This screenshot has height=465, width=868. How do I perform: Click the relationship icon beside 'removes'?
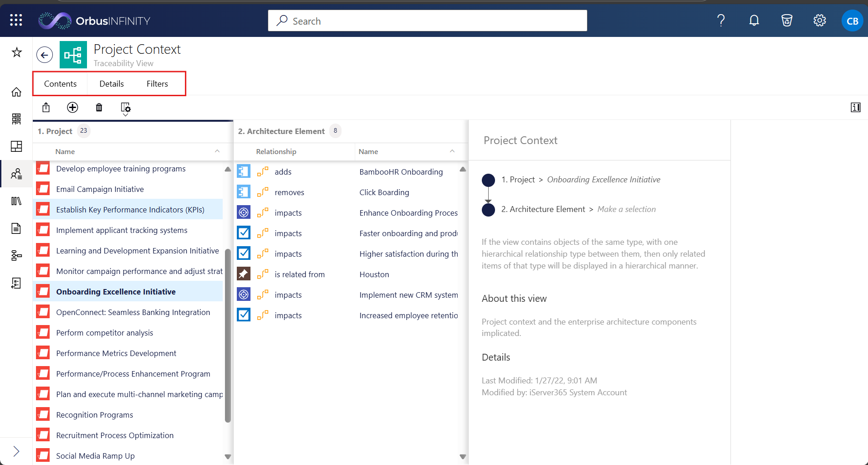(x=263, y=192)
